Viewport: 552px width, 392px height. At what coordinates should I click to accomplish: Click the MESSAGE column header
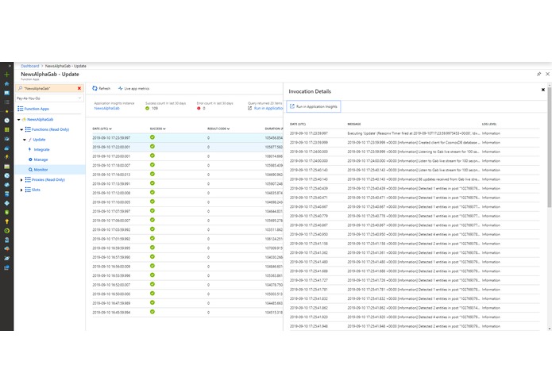coord(353,124)
